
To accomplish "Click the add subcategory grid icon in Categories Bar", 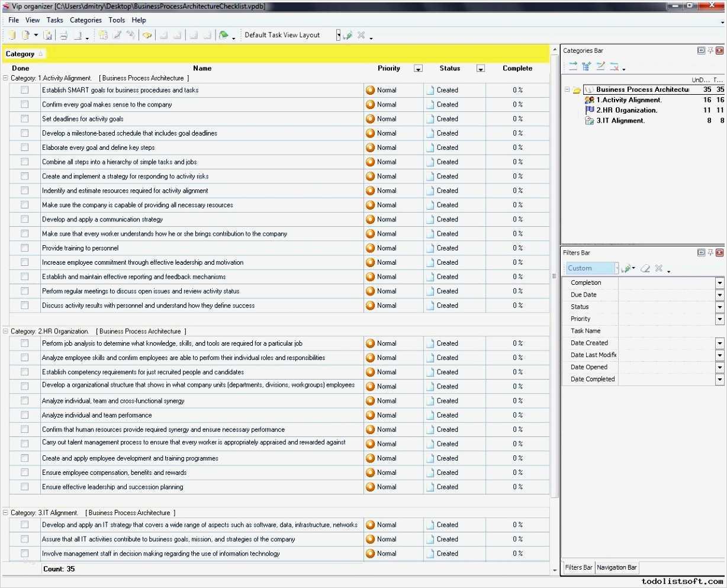I will click(587, 66).
